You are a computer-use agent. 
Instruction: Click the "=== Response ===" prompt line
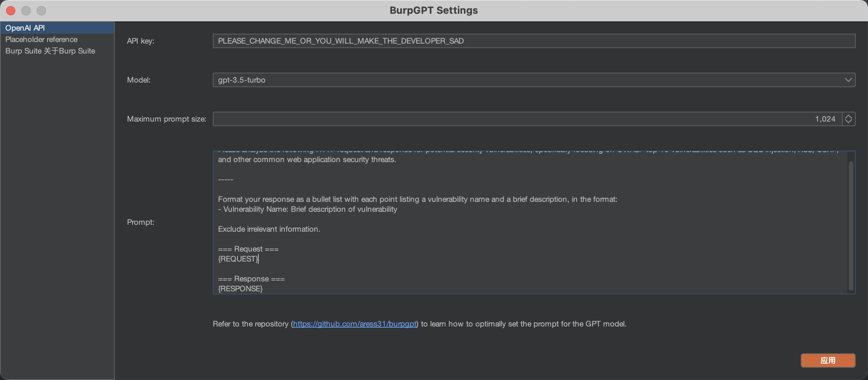(x=251, y=279)
